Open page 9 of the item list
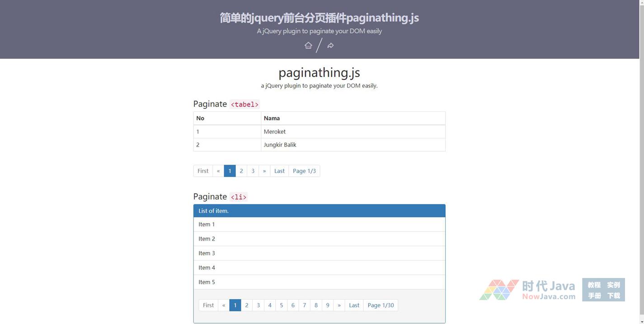 click(328, 305)
